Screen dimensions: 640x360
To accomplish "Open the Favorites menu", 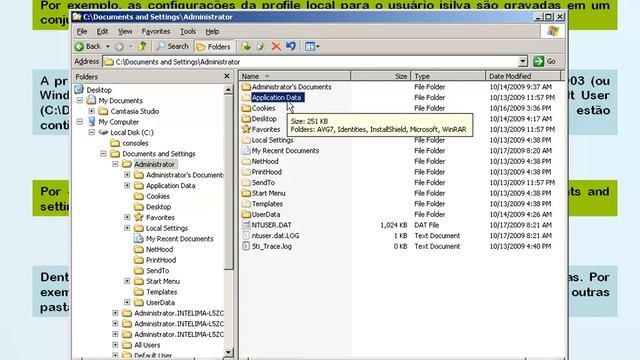I will 156,31.
